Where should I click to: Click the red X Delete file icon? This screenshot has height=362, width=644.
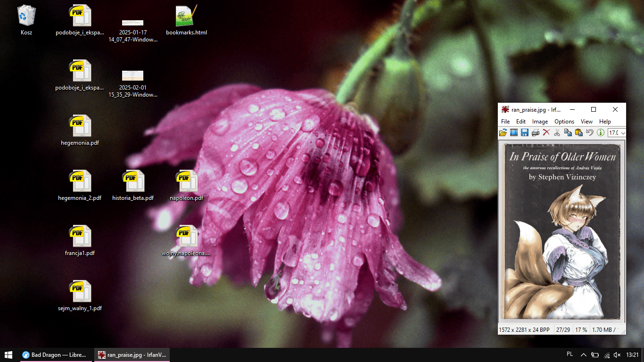click(546, 133)
